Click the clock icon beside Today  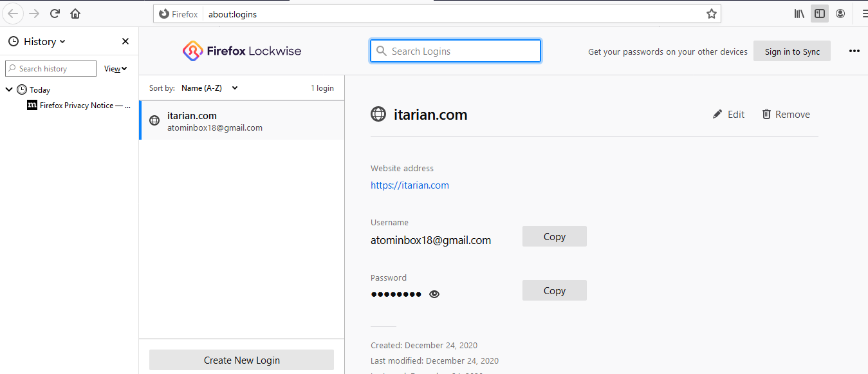pos(22,89)
